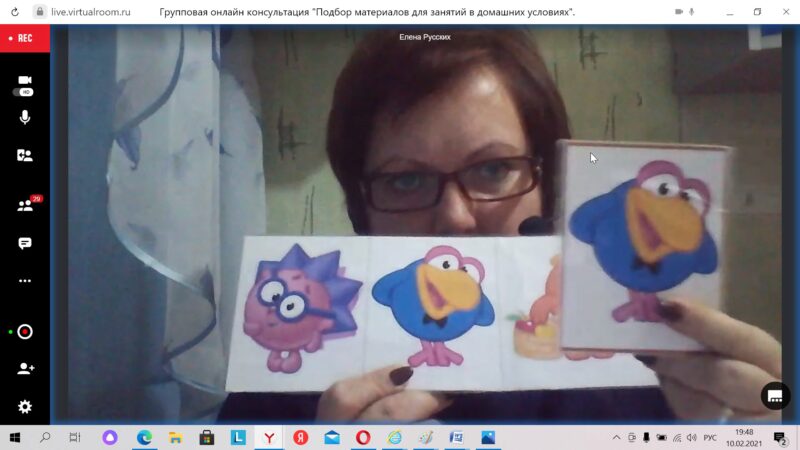This screenshot has height=450, width=800.
Task: Click the camera indicator in the title bar
Action: coord(679,12)
